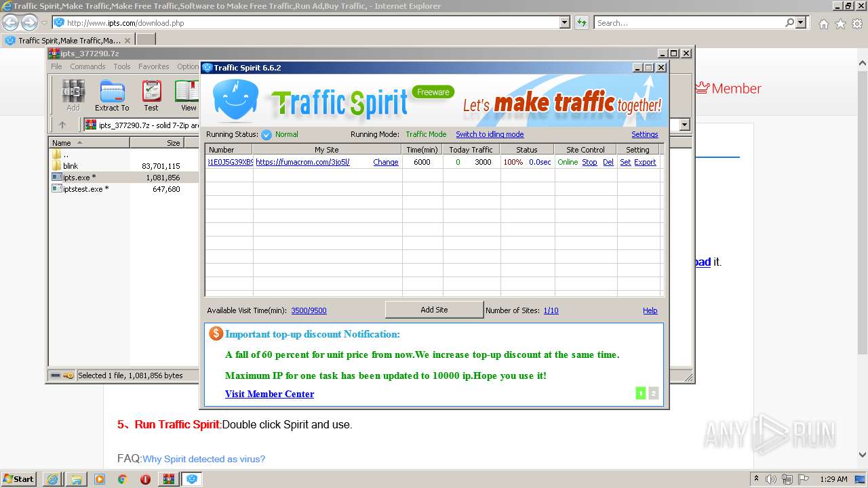Click the Add Site button
This screenshot has height=488, width=868.
434,310
